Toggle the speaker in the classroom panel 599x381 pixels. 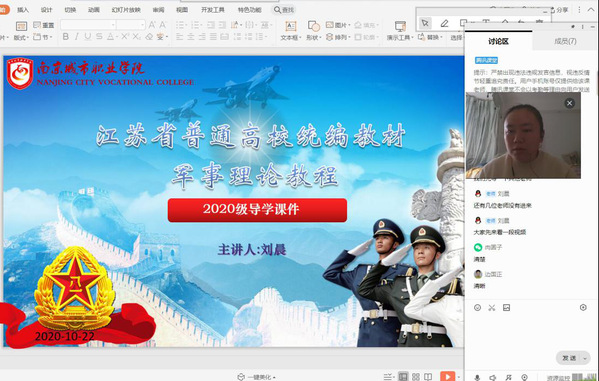click(x=493, y=377)
